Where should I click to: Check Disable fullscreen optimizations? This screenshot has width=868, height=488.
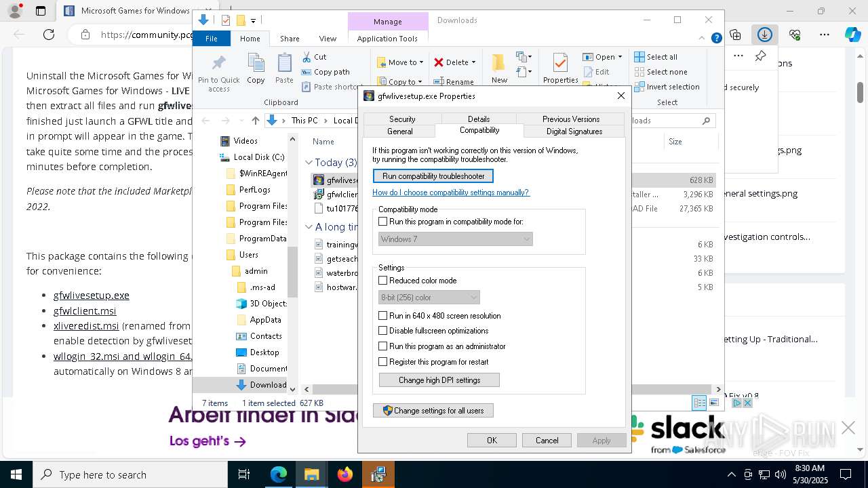tap(382, 331)
